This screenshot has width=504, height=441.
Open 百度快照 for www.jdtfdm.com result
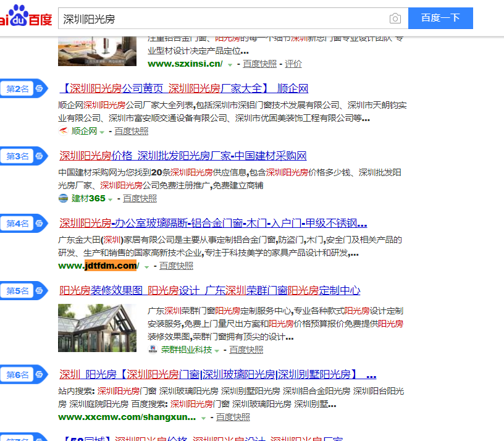click(176, 266)
